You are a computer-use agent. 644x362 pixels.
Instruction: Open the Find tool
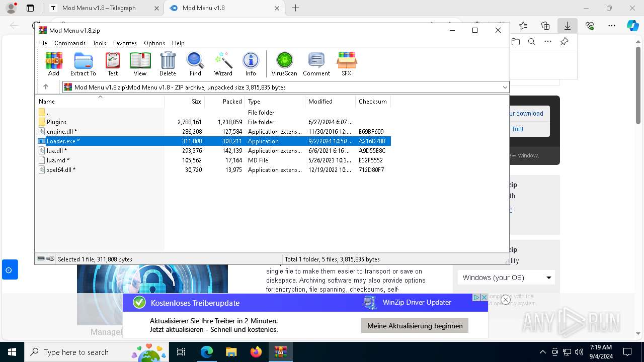[195, 64]
